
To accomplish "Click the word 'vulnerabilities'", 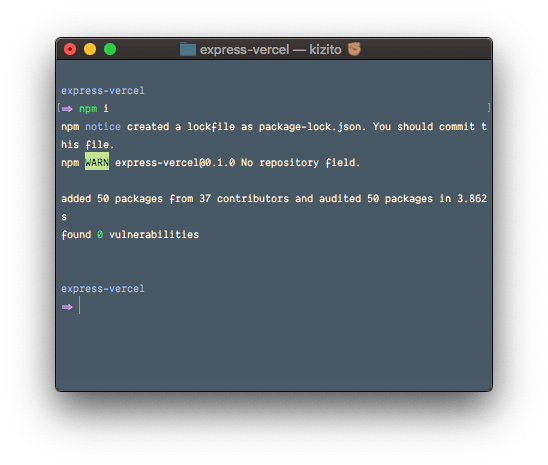I will [154, 234].
